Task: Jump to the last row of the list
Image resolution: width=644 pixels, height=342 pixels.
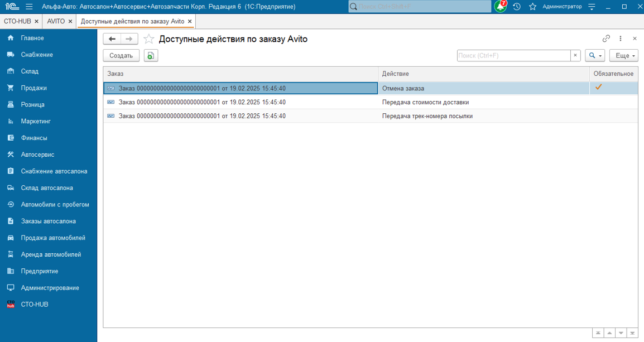Action: click(632, 333)
